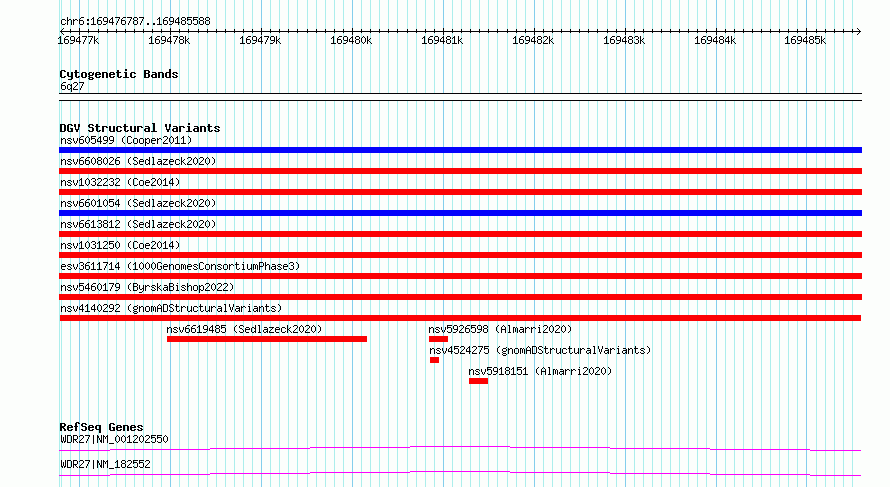Image resolution: width=890 pixels, height=487 pixels.
Task: Select the nsv605499 (Cooper2011) label
Action: [126, 140]
